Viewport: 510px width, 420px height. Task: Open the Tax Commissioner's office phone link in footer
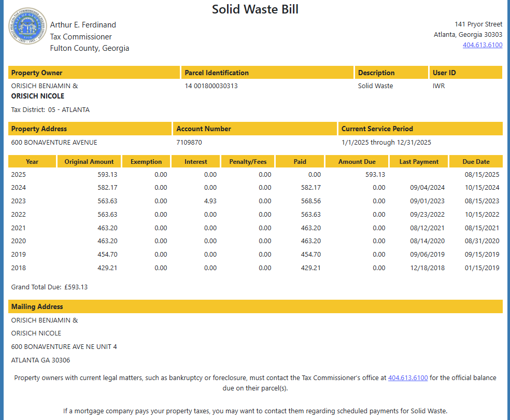click(407, 378)
